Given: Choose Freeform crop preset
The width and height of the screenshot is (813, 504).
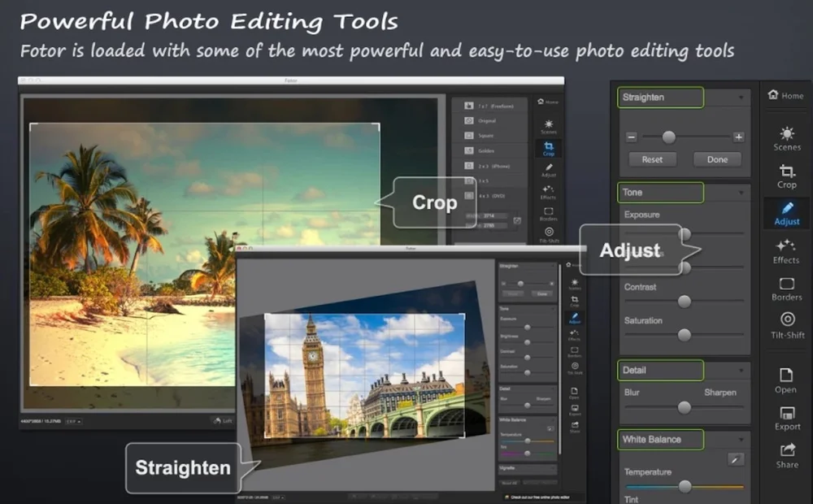Looking at the screenshot, I should (490, 106).
